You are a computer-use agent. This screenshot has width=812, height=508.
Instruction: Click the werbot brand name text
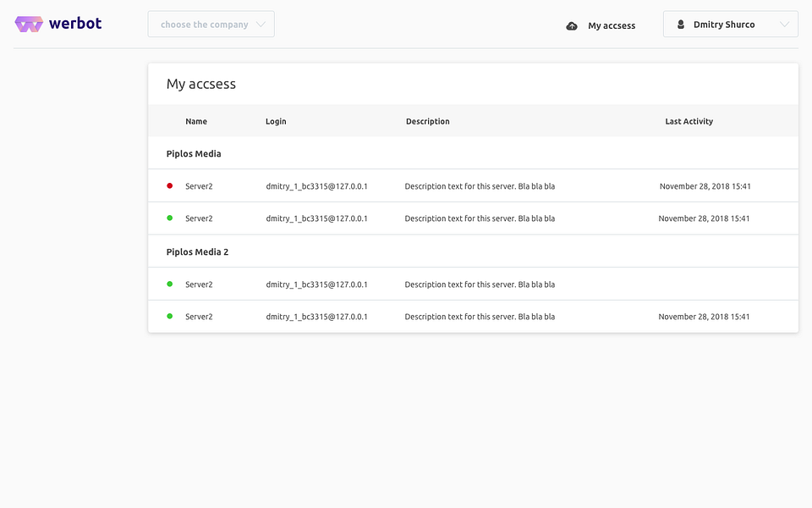(75, 24)
